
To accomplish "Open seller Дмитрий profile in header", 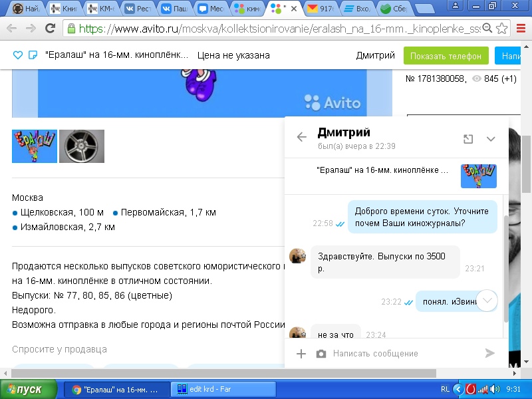I will click(375, 55).
